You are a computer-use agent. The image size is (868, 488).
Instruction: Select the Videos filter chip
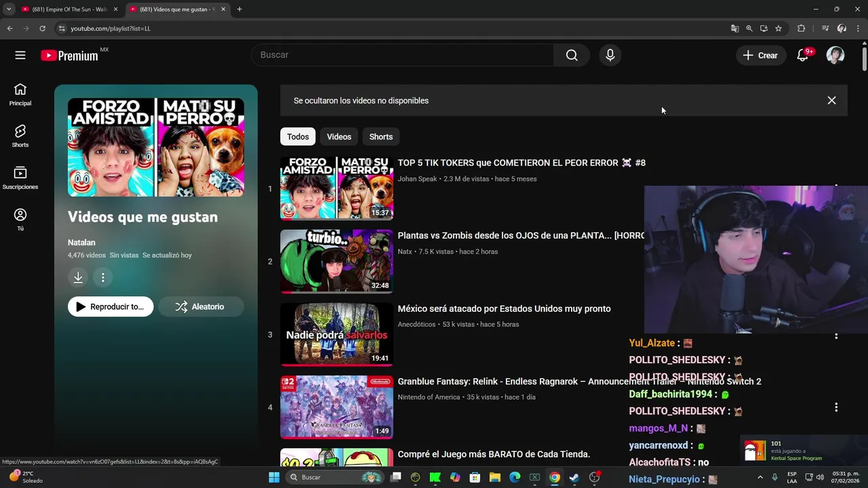[x=339, y=137]
